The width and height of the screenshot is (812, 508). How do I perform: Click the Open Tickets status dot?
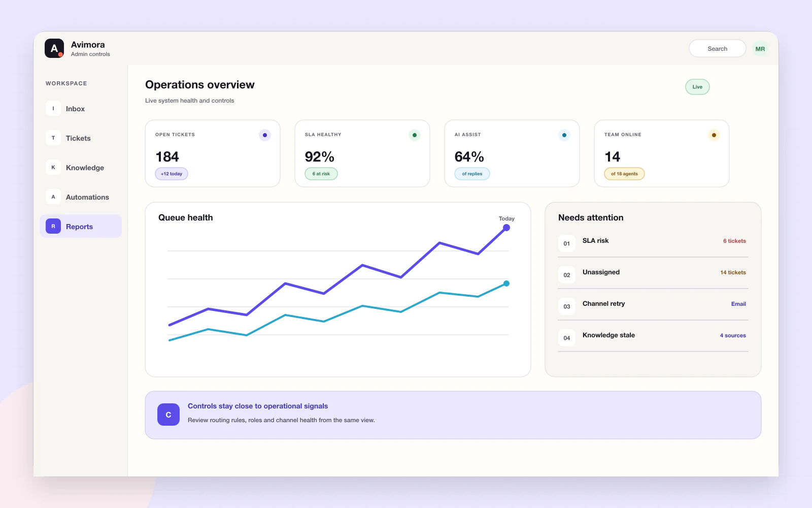click(265, 135)
